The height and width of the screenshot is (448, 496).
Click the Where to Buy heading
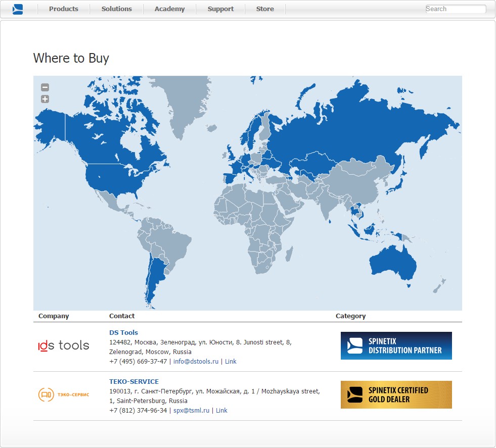71,58
